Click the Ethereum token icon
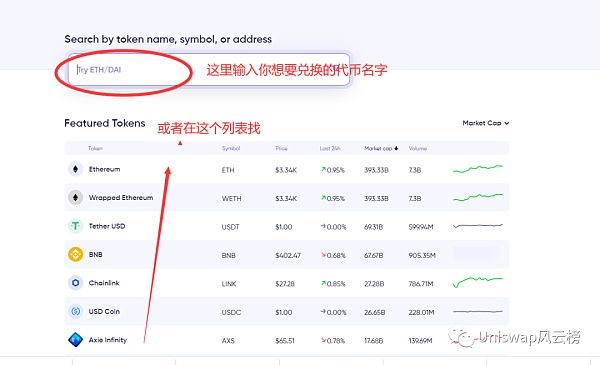This screenshot has height=365, width=600. point(75,169)
